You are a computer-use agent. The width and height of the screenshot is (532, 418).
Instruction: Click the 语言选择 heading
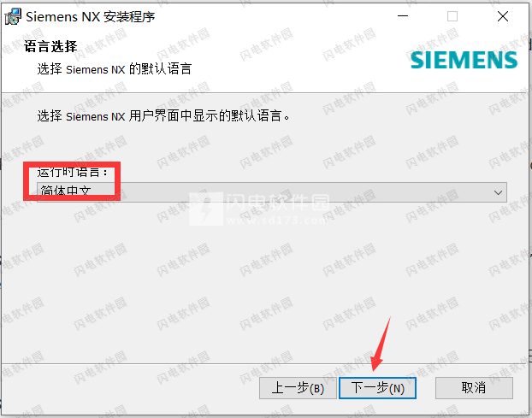(50, 46)
